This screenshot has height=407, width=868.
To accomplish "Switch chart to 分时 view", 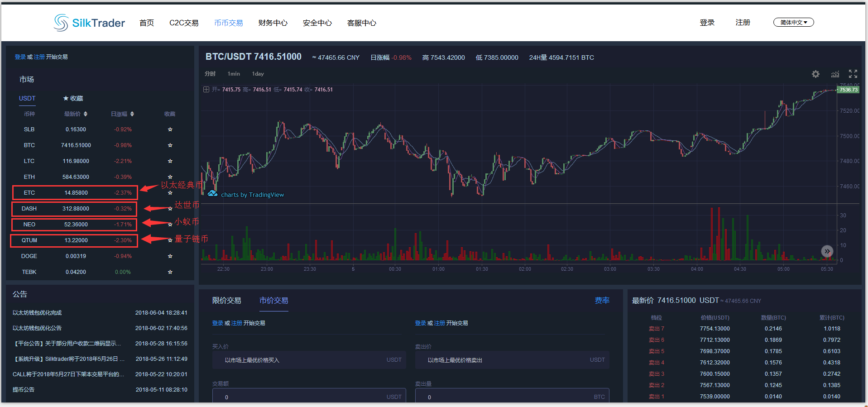I will 210,74.
